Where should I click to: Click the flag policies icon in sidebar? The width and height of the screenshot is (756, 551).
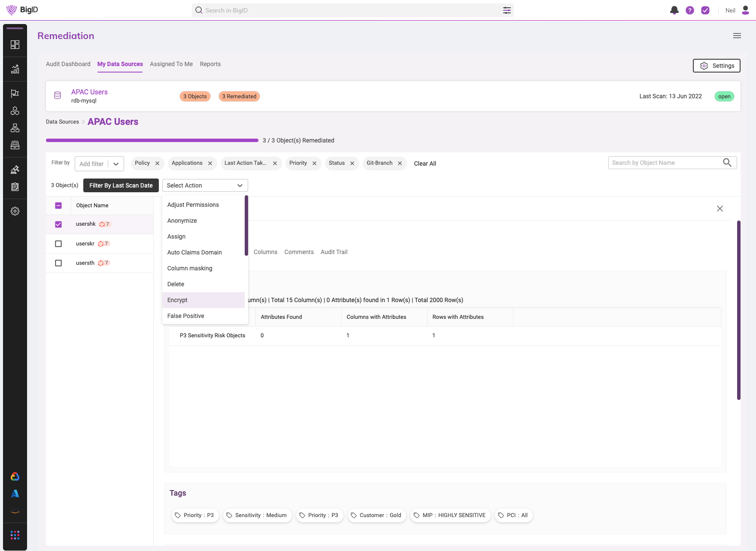pos(15,94)
